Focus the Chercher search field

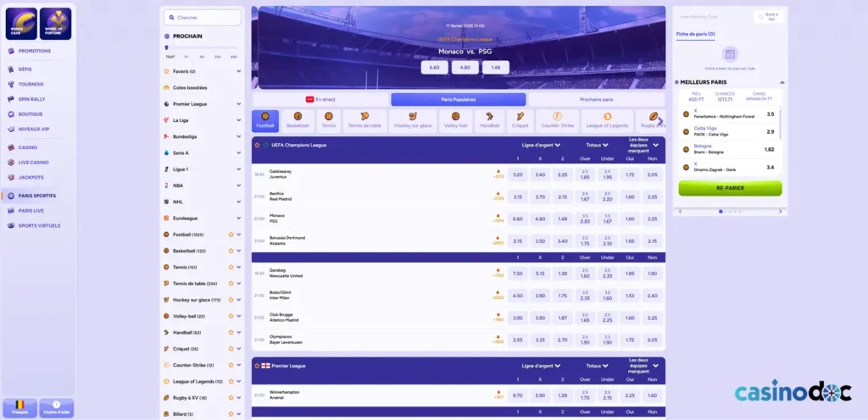pos(203,17)
